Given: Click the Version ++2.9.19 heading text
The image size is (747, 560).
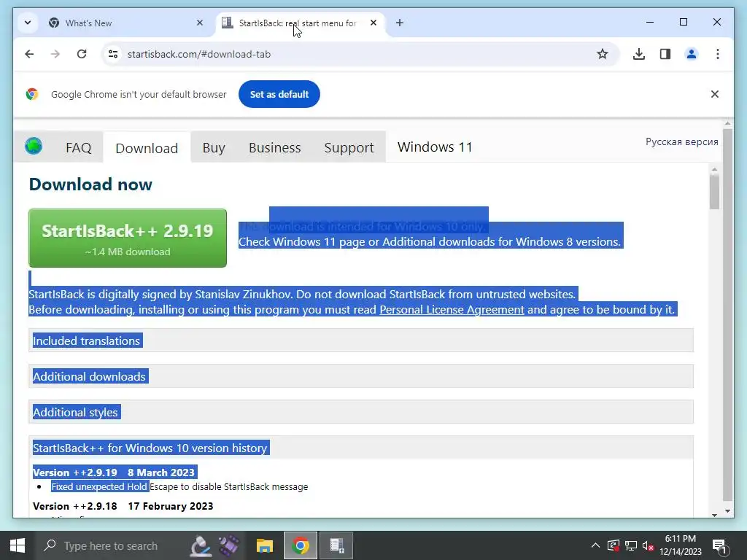Looking at the screenshot, I should pyautogui.click(x=115, y=472).
